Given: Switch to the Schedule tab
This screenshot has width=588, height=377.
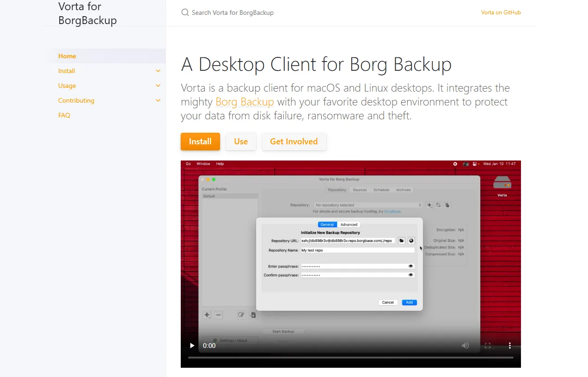Looking at the screenshot, I should [381, 190].
